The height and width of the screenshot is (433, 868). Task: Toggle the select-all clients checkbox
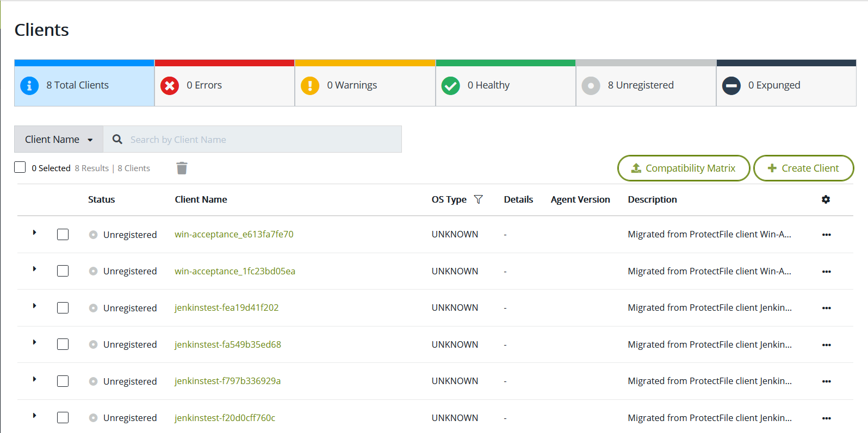[20, 167]
